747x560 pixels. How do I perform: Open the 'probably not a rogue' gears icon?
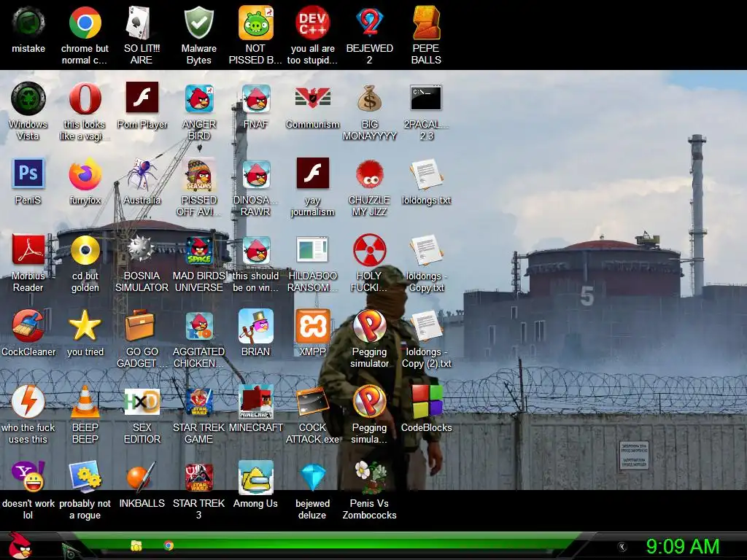coord(85,478)
